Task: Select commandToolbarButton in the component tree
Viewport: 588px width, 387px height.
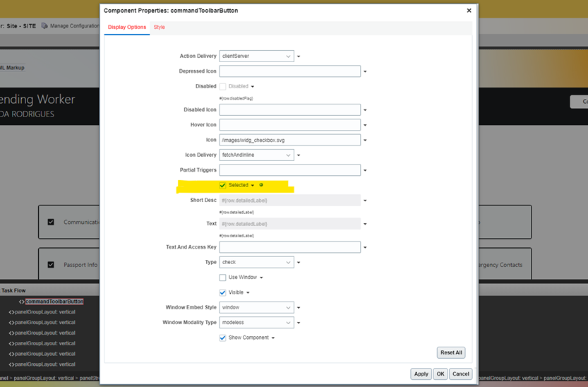Action: point(54,302)
